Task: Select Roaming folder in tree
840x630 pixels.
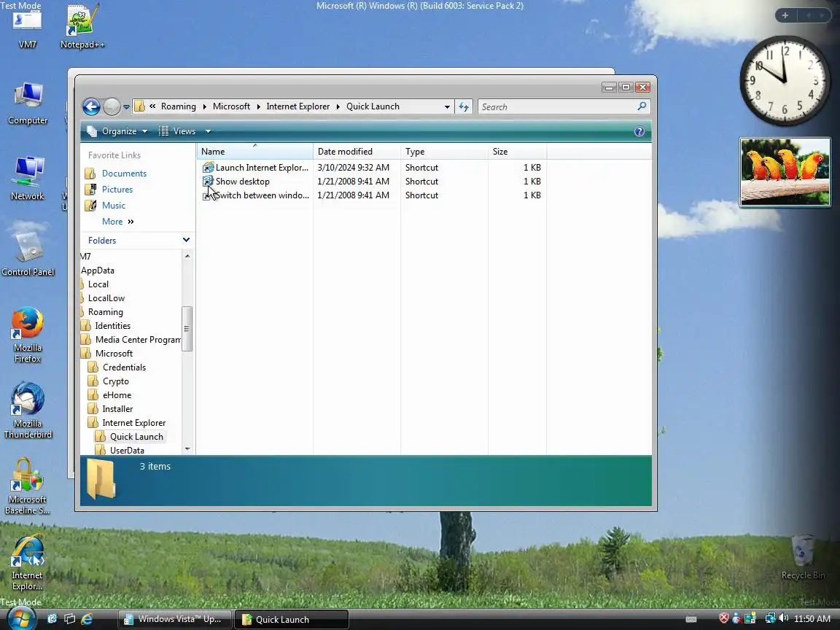Action: [105, 312]
